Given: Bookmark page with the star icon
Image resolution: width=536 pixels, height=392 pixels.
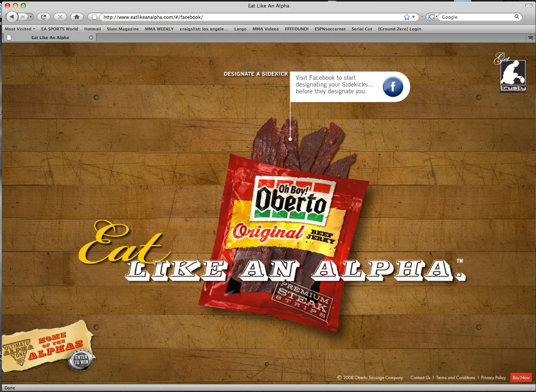Looking at the screenshot, I should coord(407,17).
